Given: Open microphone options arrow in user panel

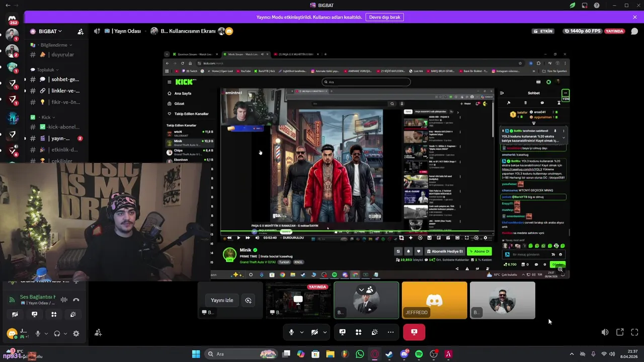Looking at the screenshot, I should tap(46, 333).
